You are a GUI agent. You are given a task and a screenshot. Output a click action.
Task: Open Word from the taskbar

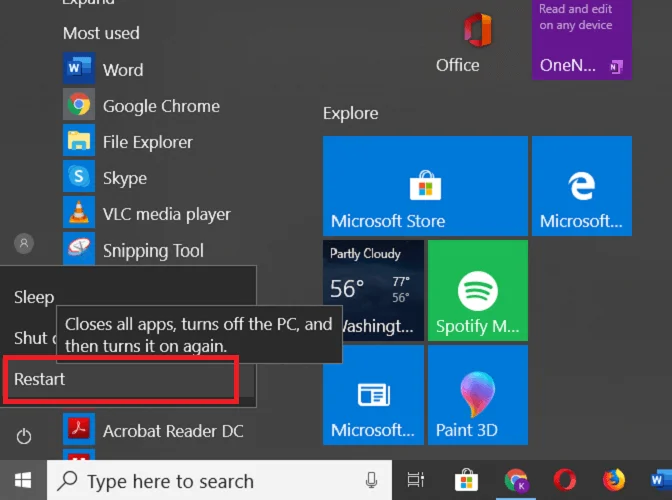(x=660, y=480)
